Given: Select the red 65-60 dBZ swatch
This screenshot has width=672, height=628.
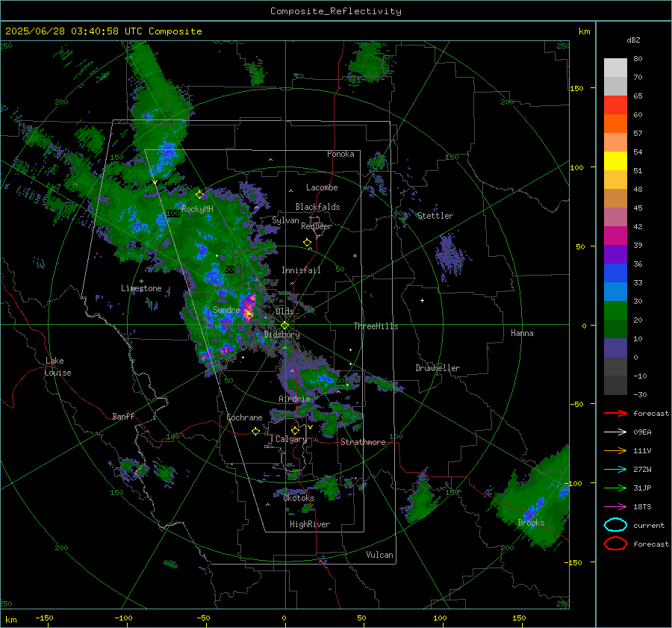Looking at the screenshot, I should coord(615,105).
